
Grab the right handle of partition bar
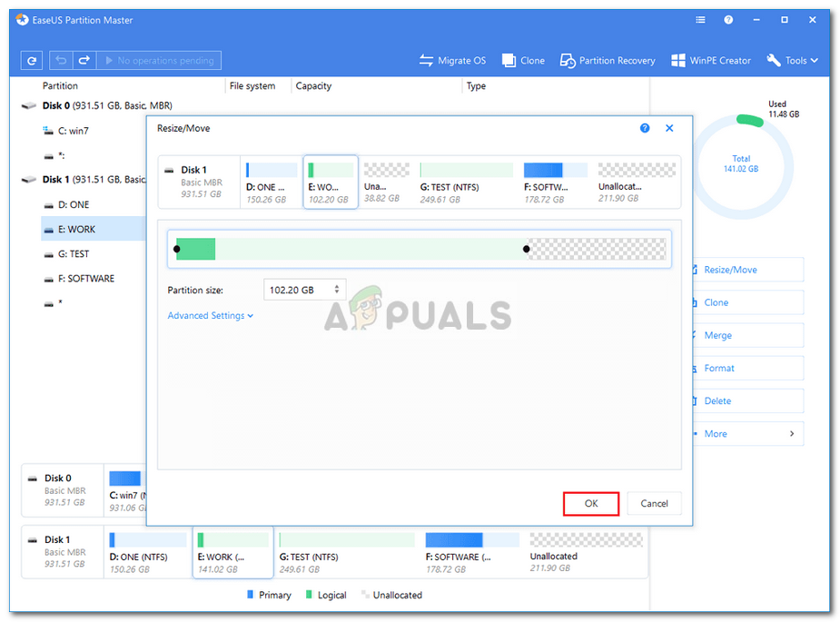coord(526,249)
